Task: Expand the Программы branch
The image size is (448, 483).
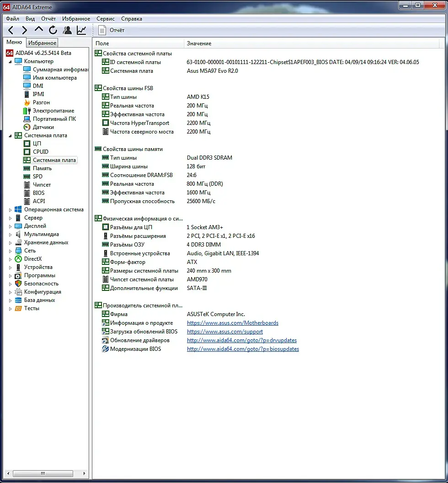Action: [10, 276]
